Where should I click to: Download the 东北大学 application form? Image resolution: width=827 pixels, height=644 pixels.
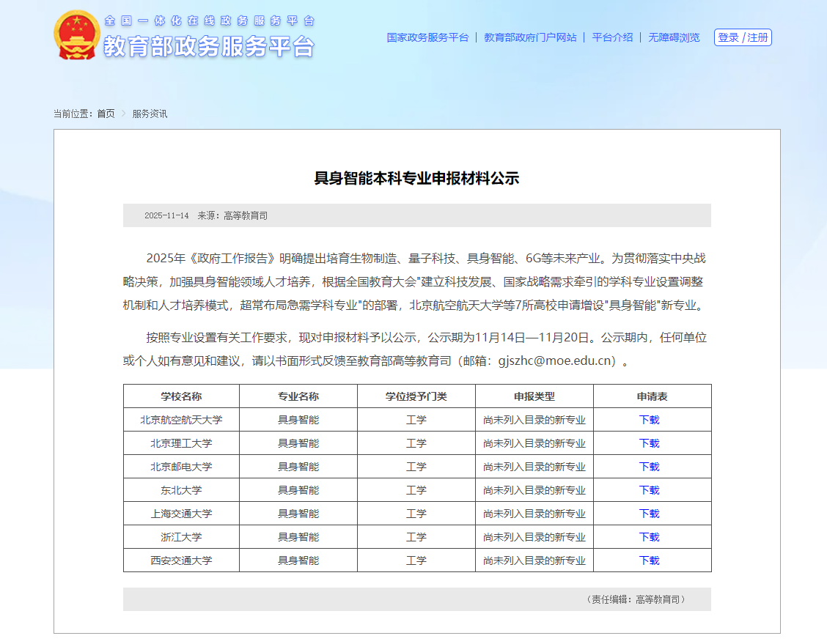(x=649, y=490)
